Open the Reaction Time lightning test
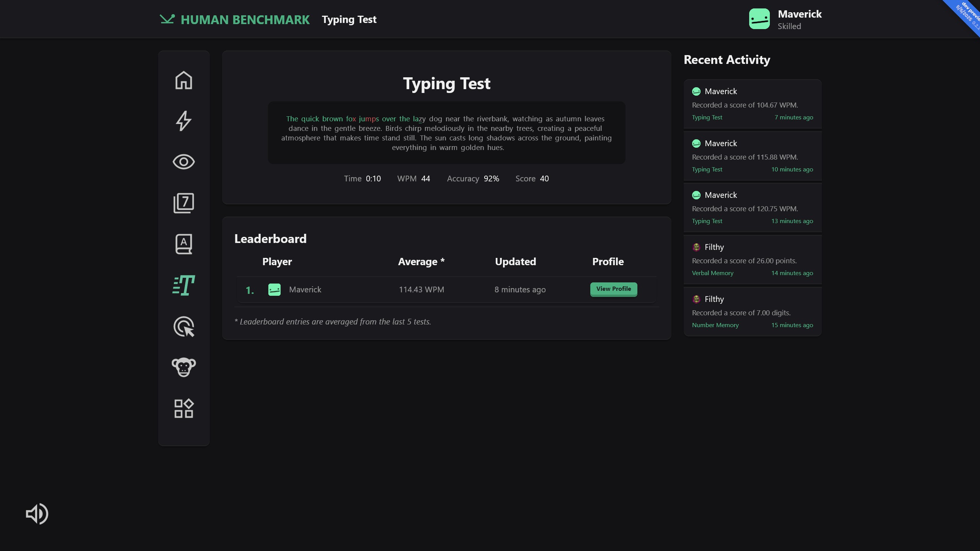Viewport: 980px width, 551px height. point(184,121)
